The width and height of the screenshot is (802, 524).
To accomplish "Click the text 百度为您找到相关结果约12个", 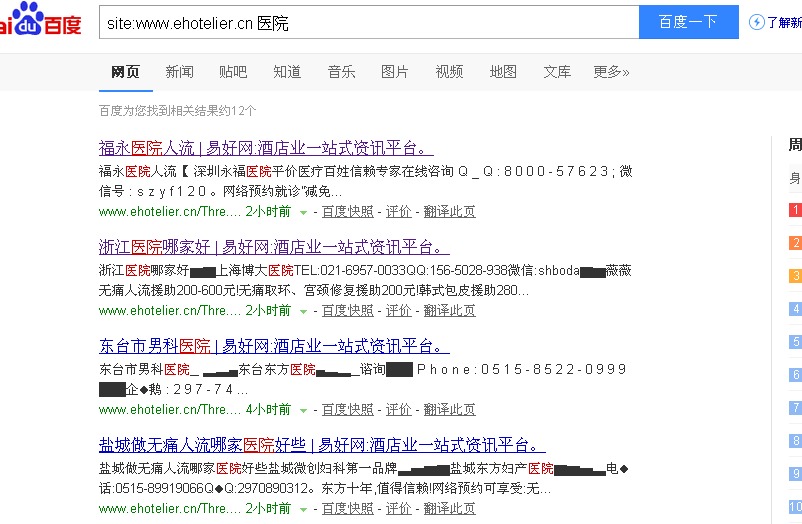I will 177,111.
